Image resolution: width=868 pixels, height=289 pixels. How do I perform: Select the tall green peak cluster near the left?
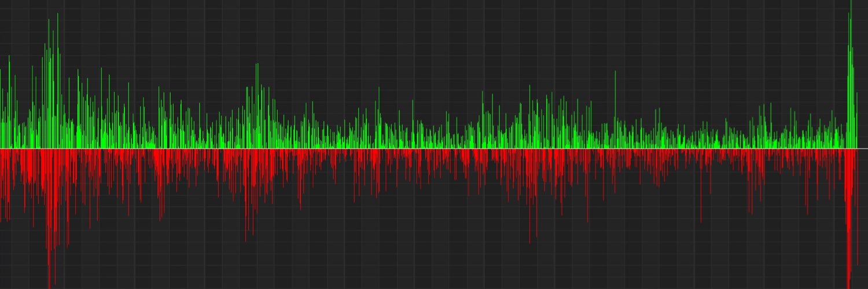click(x=52, y=81)
